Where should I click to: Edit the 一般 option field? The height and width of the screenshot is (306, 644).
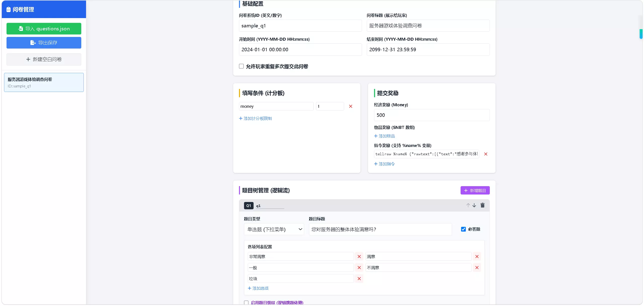pos(301,268)
